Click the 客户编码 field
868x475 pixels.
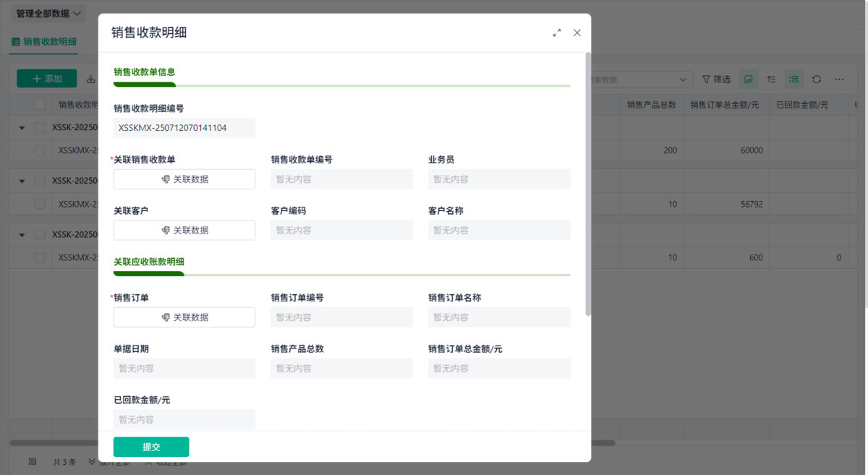[342, 230]
